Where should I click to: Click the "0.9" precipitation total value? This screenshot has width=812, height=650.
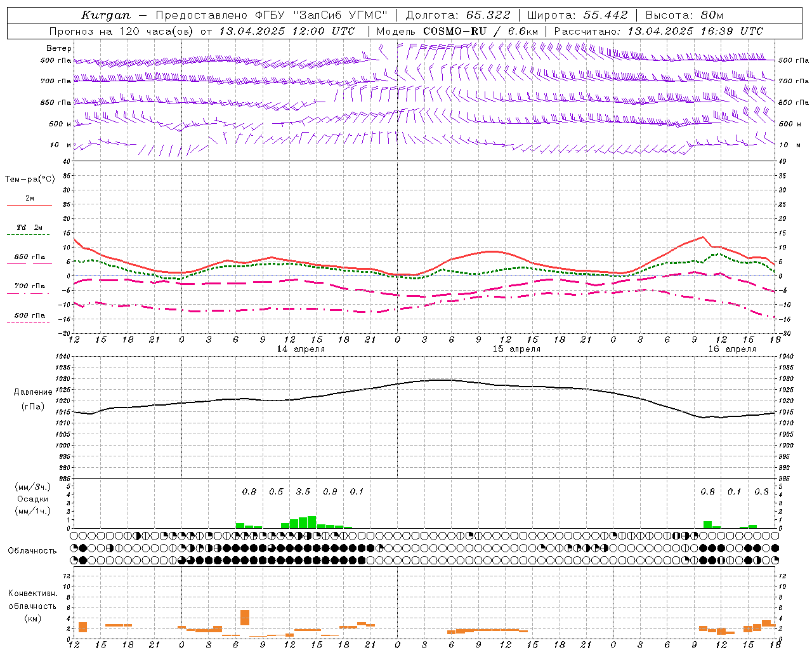[330, 492]
